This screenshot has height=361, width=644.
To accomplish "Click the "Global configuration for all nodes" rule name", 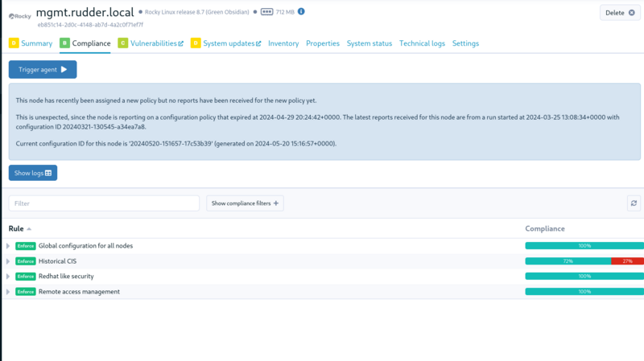I will 85,246.
